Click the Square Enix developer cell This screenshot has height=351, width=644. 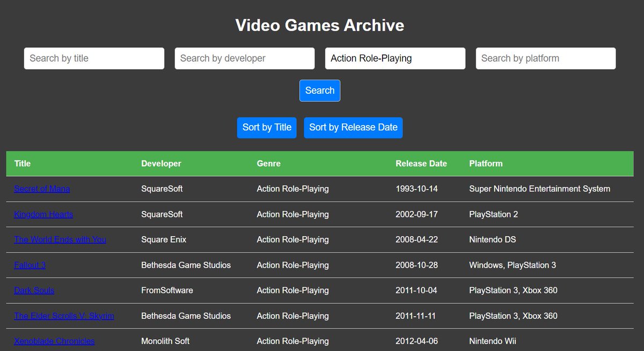tap(164, 239)
